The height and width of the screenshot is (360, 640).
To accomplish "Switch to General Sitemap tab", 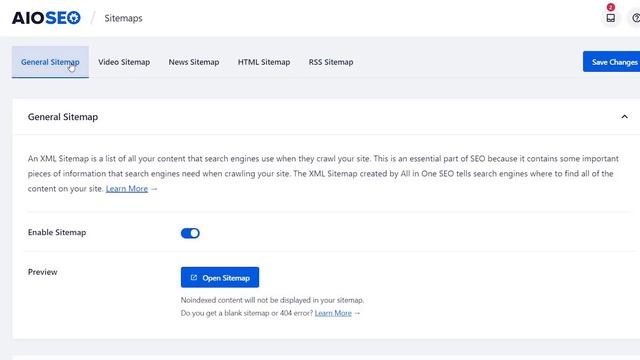I will tap(50, 62).
